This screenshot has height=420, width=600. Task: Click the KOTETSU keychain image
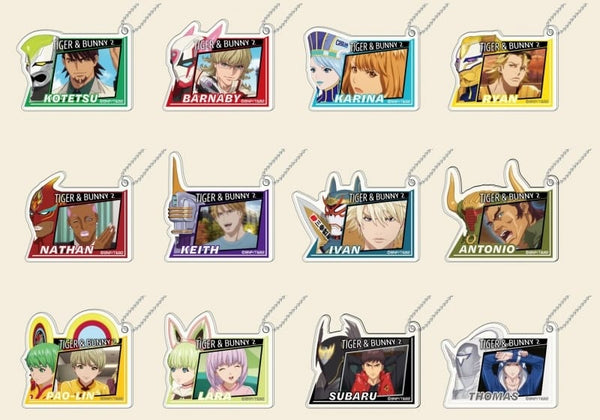(75, 68)
